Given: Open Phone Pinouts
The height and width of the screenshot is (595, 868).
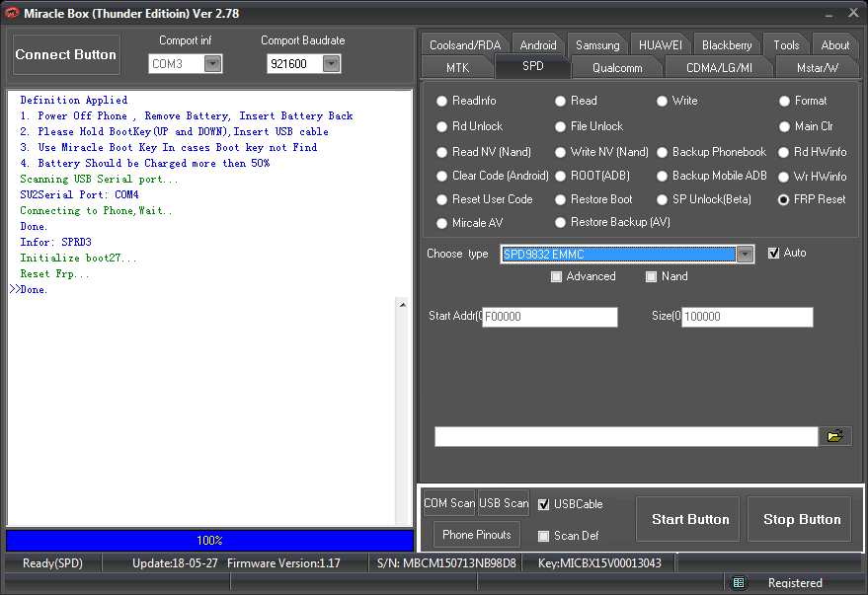Looking at the screenshot, I should tap(477, 534).
